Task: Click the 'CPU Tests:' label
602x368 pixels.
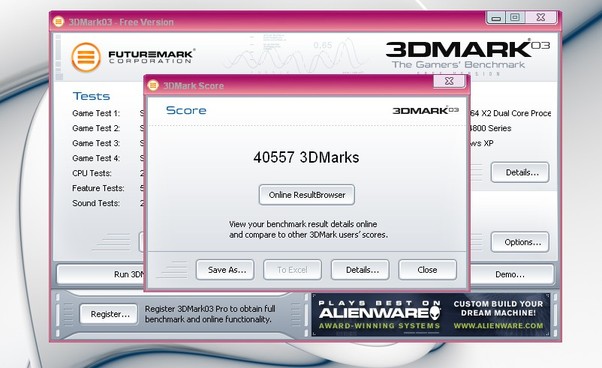Action: (x=92, y=173)
